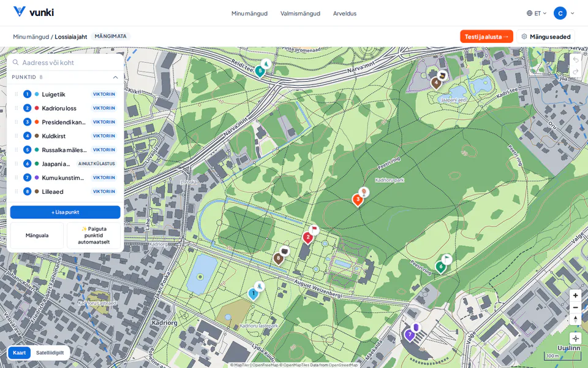Image resolution: width=588 pixels, height=368 pixels.
Task: Click the redo arrow on the map
Action: (576, 72)
